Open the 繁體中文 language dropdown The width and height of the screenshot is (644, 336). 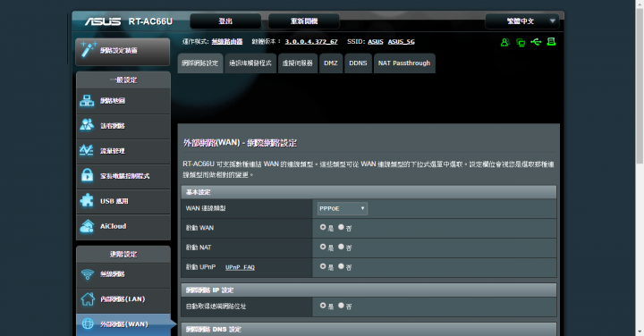[x=522, y=21]
